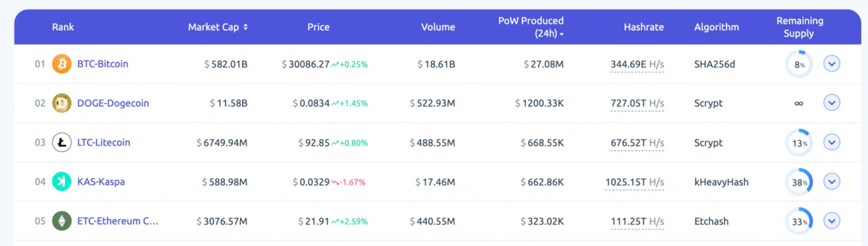Image resolution: width=868 pixels, height=246 pixels.
Task: Click Bitcoin's price $30086.27
Action: click(x=305, y=64)
